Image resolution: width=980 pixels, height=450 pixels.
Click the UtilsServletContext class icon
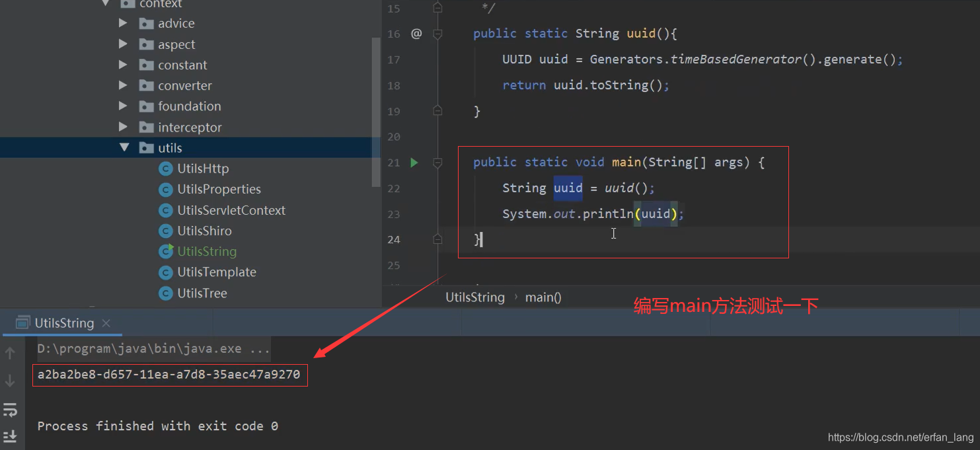click(166, 210)
